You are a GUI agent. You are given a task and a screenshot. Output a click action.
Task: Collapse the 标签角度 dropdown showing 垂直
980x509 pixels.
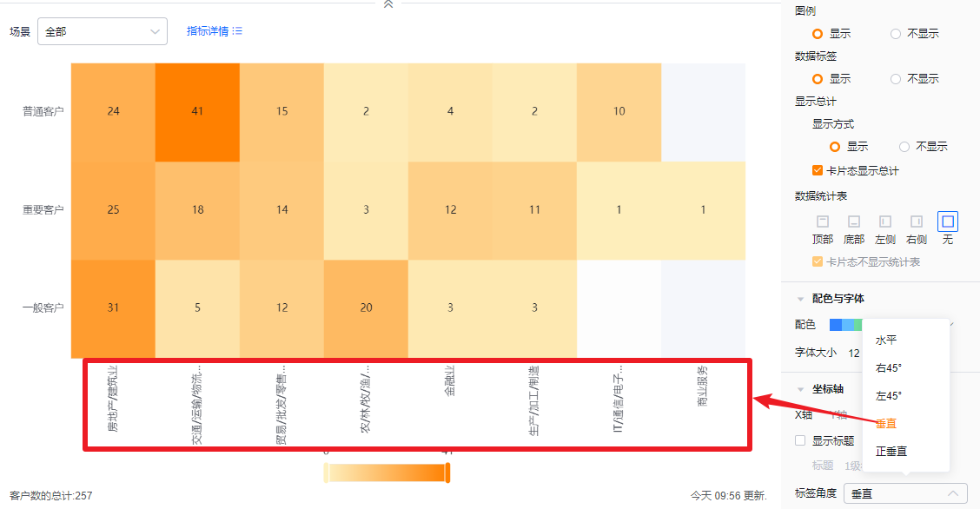(x=904, y=493)
